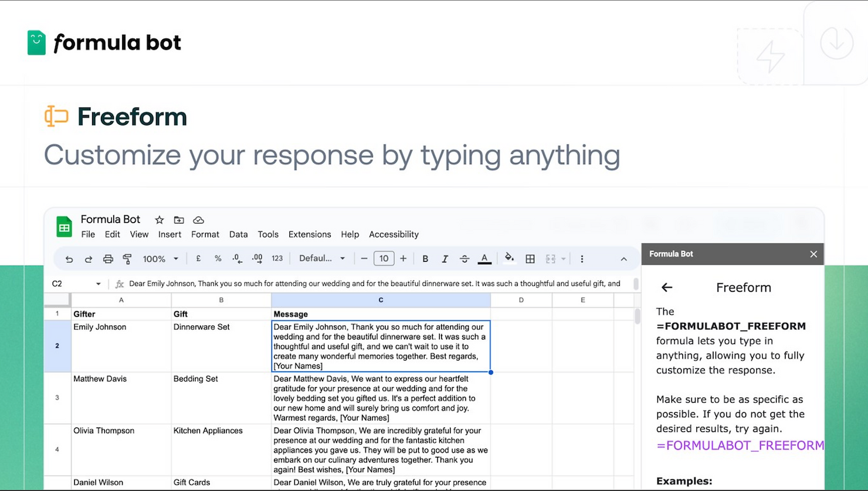The image size is (868, 491).
Task: Click the purple =FORMULABOT_FREEFORM link
Action: pyautogui.click(x=740, y=445)
